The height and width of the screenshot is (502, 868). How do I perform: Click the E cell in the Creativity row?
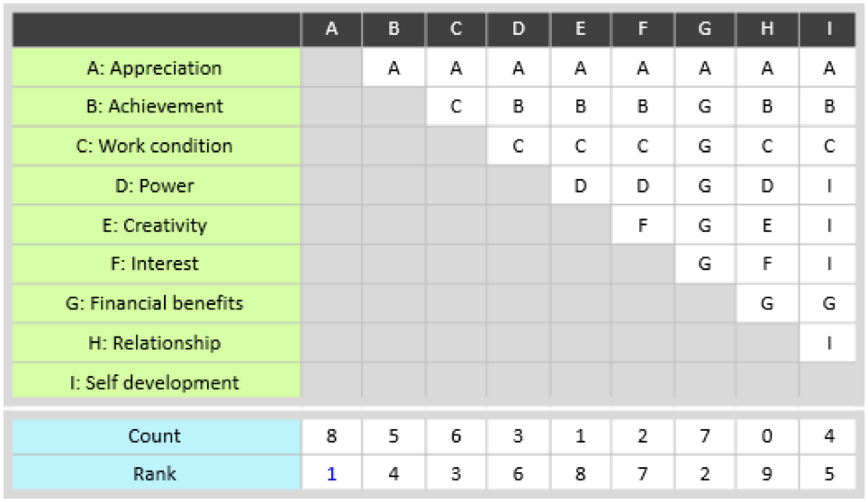pyautogui.click(x=766, y=225)
